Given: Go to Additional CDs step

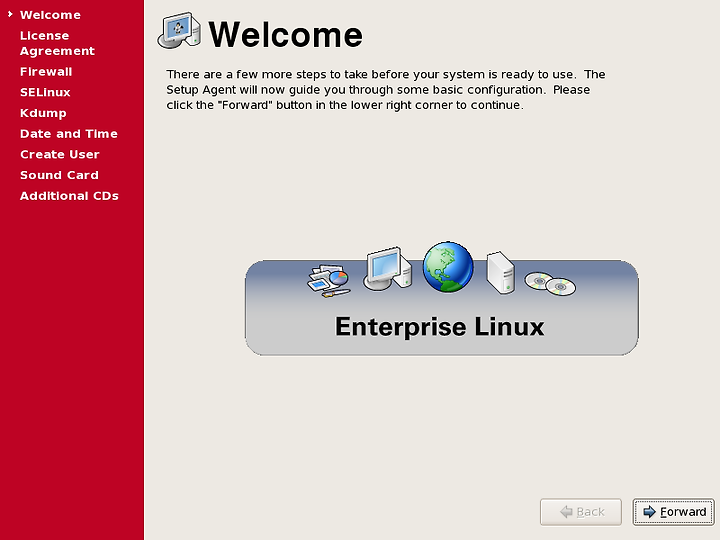Looking at the screenshot, I should 69,196.
